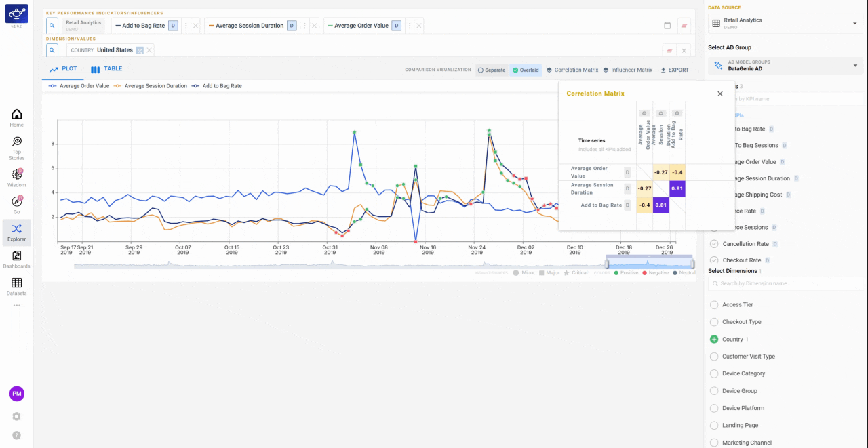Focus the Search by Dimension name field
This screenshot has height=448, width=868.
pos(785,283)
